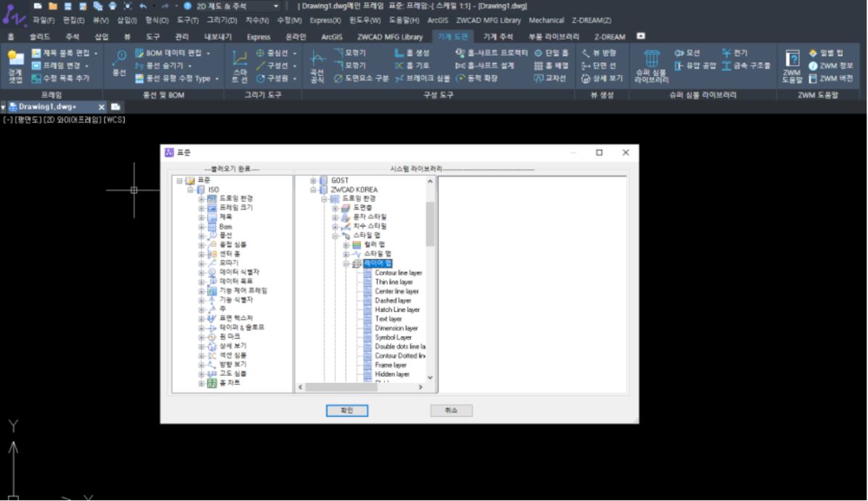Screen dimensions: 868x501
Task: Click the open folder quick-access icon
Action: 53,6
